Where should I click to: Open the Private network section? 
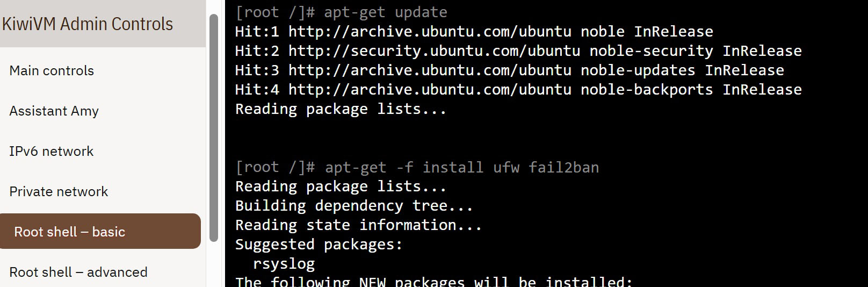(59, 191)
